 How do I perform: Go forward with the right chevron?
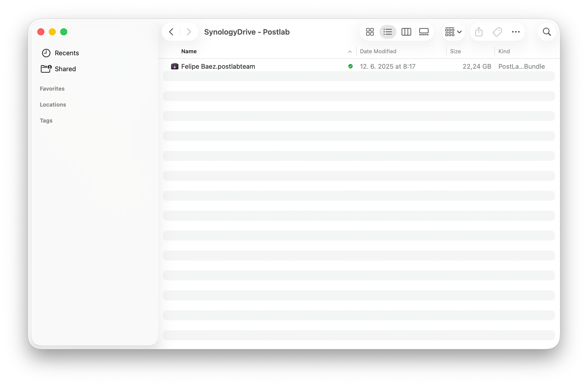pos(189,32)
